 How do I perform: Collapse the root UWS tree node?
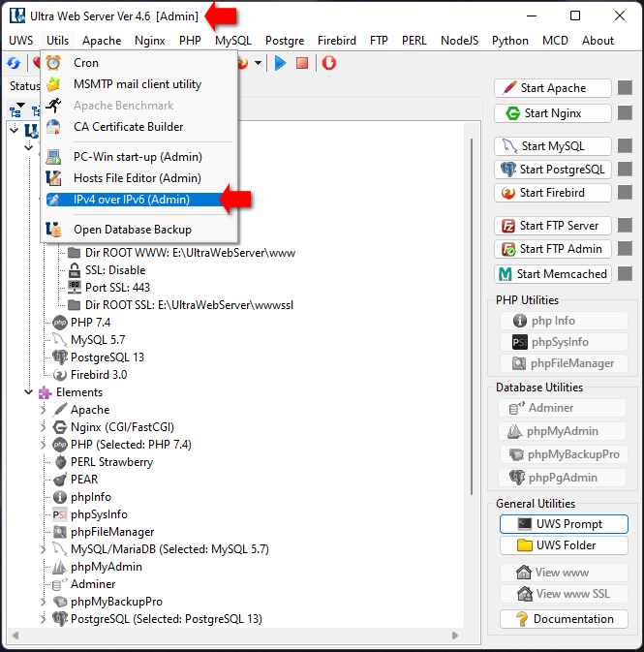[15, 129]
